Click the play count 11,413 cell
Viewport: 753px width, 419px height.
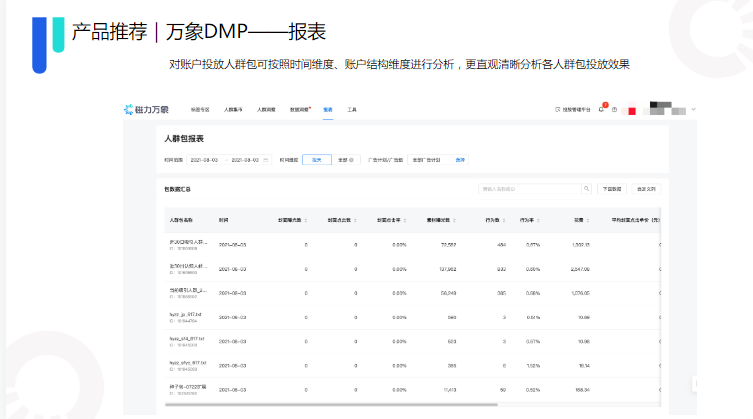450,390
